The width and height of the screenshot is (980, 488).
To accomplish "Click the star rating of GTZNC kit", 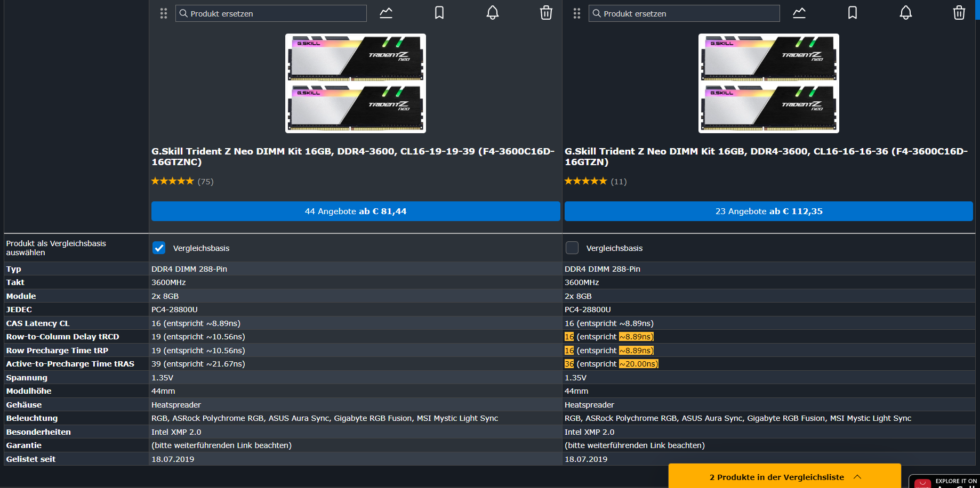I will tap(172, 181).
